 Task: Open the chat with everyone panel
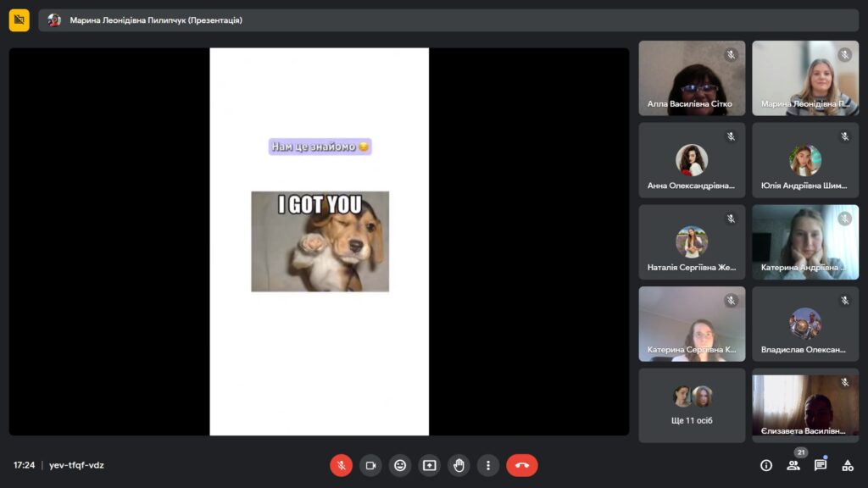(x=821, y=465)
